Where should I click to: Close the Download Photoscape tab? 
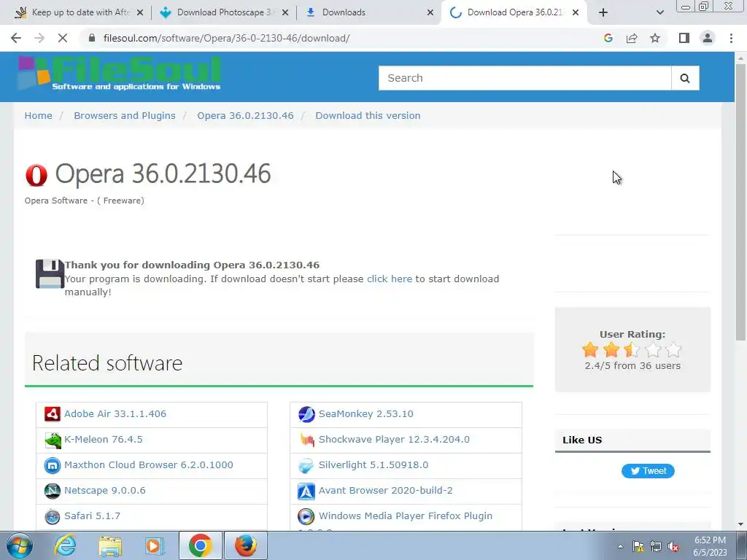click(285, 12)
